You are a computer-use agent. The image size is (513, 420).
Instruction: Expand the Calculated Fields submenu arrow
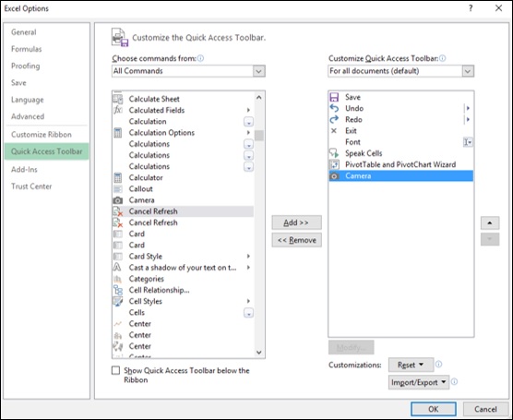click(x=248, y=110)
